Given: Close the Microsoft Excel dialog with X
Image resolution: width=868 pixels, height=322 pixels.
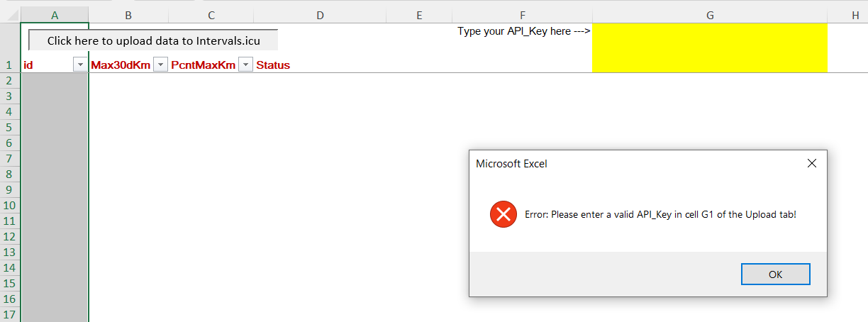Looking at the screenshot, I should coord(812,164).
